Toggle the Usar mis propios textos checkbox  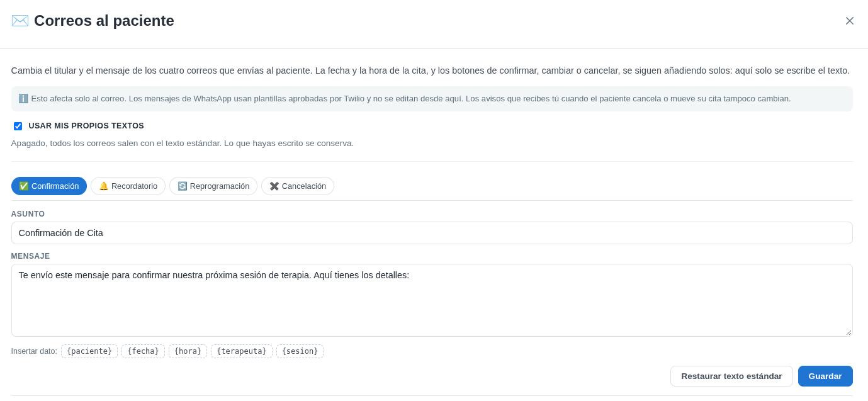pyautogui.click(x=18, y=126)
